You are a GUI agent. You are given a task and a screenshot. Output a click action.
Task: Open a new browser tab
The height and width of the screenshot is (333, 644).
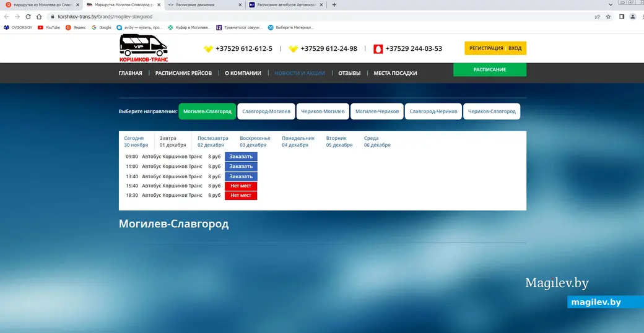[334, 4]
